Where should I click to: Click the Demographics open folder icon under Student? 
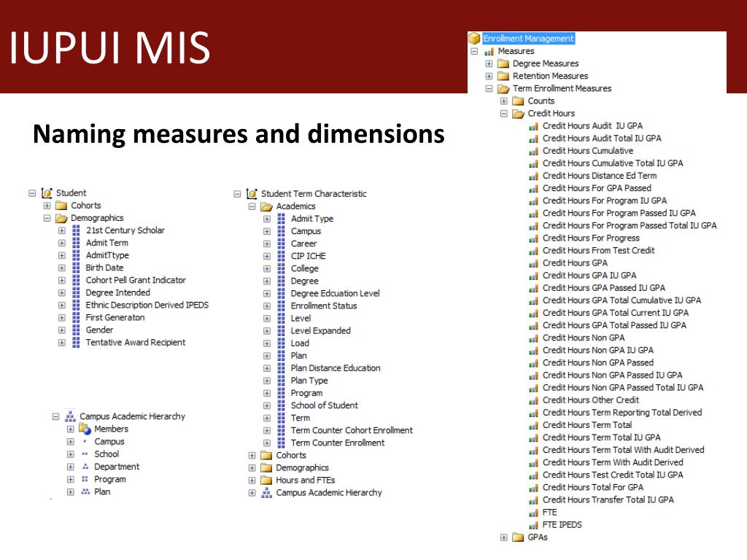(x=61, y=218)
